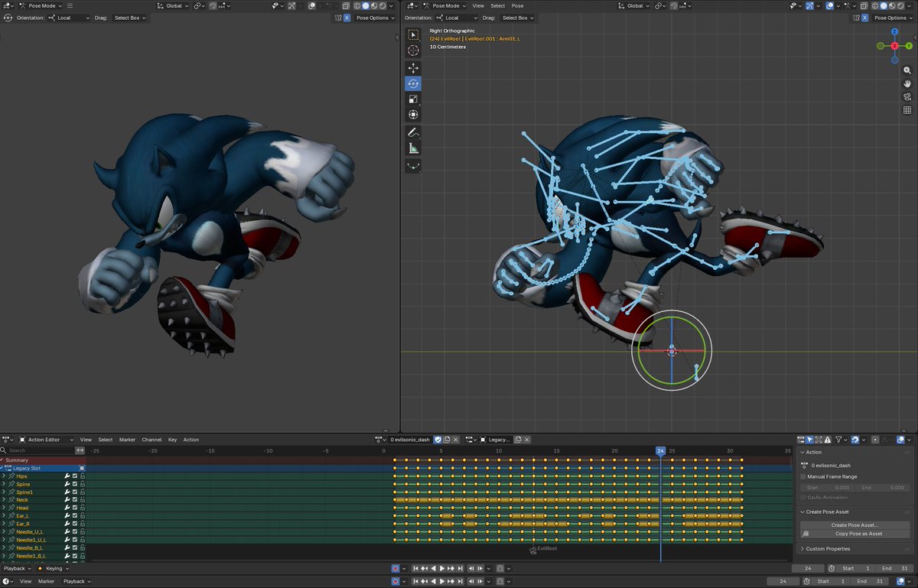Toggle auto keying record button in Action Editor footer
The image size is (918, 588).
coord(396,568)
